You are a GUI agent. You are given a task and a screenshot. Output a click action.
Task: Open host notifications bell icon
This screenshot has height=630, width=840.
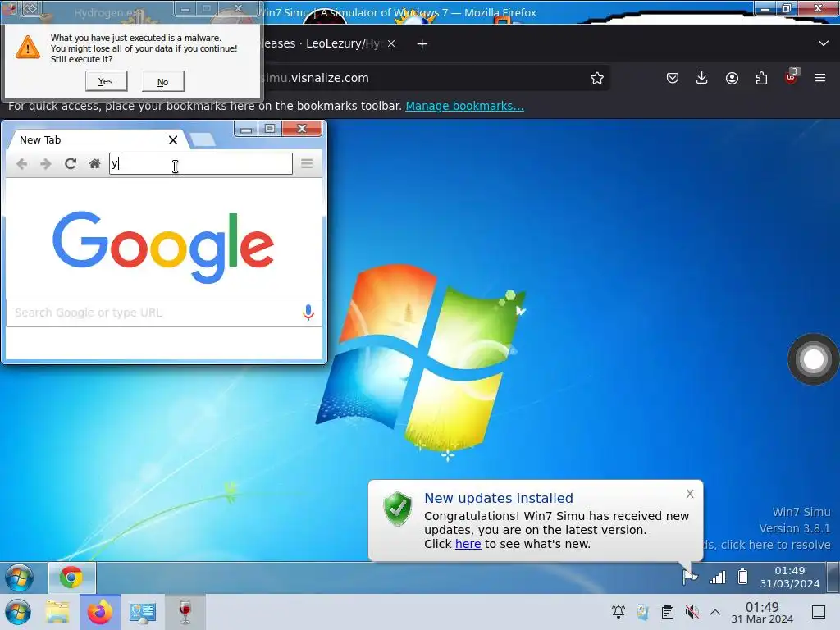tap(619, 612)
